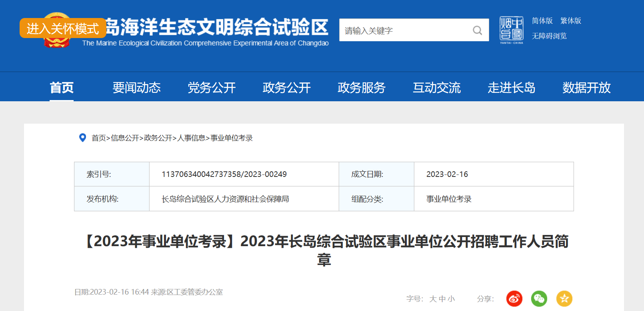This screenshot has height=311, width=644.
Task: Click the search magnifier icon
Action: [477, 30]
